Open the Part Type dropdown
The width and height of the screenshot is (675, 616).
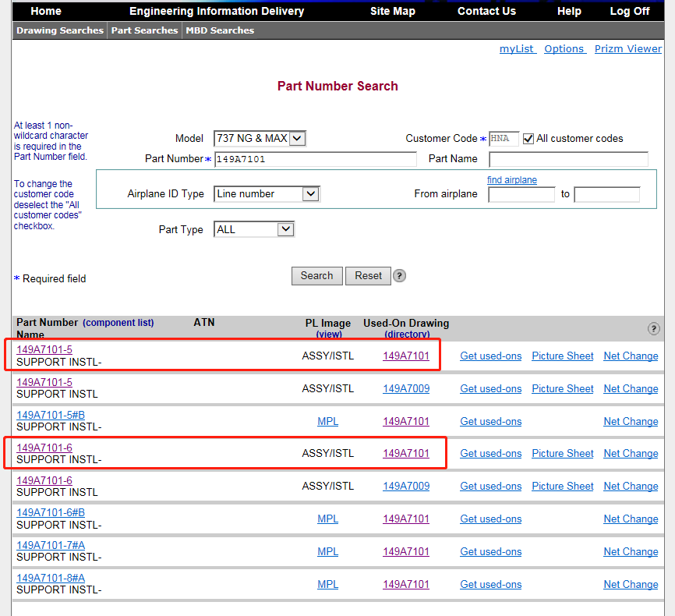[x=254, y=229]
